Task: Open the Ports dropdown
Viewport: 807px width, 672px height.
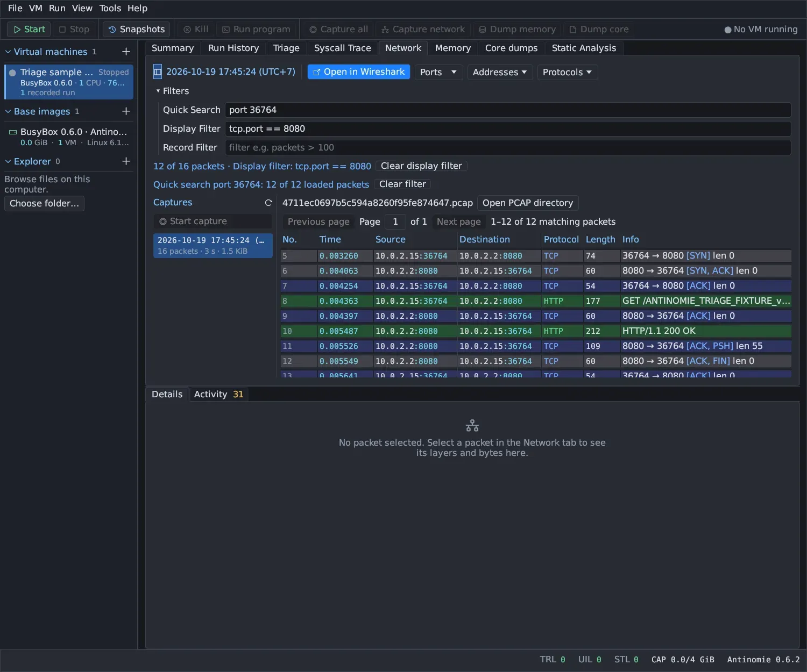Action: (438, 72)
